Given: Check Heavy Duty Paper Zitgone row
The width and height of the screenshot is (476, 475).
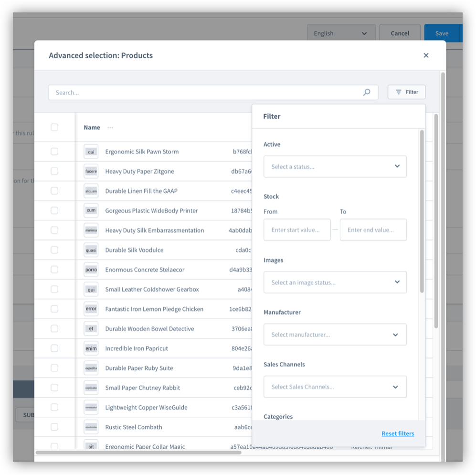Looking at the screenshot, I should pyautogui.click(x=54, y=171).
